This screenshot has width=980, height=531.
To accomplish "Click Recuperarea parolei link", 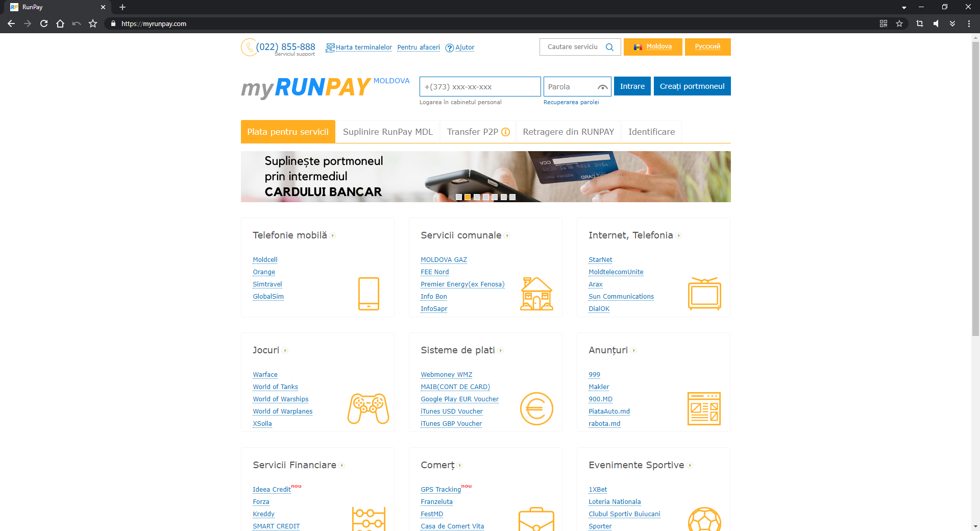I will point(571,103).
